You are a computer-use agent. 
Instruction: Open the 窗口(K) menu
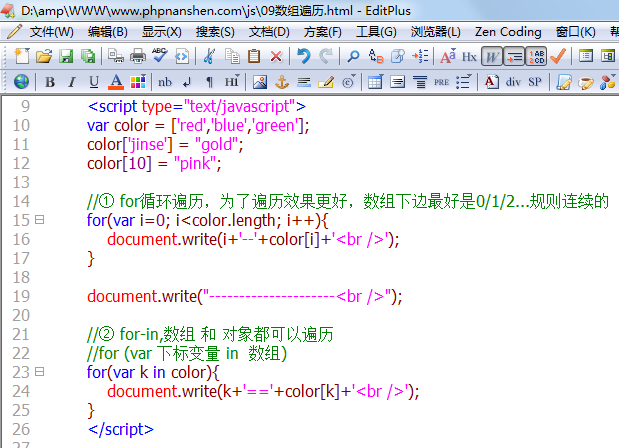pyautogui.click(x=576, y=32)
